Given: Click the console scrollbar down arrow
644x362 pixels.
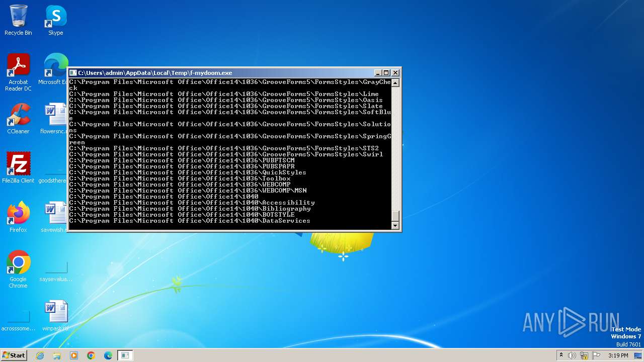Looking at the screenshot, I should pos(395,226).
